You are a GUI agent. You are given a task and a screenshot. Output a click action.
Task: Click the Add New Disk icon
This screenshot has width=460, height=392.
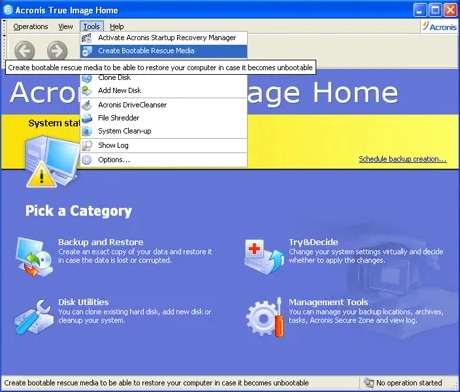(x=87, y=90)
